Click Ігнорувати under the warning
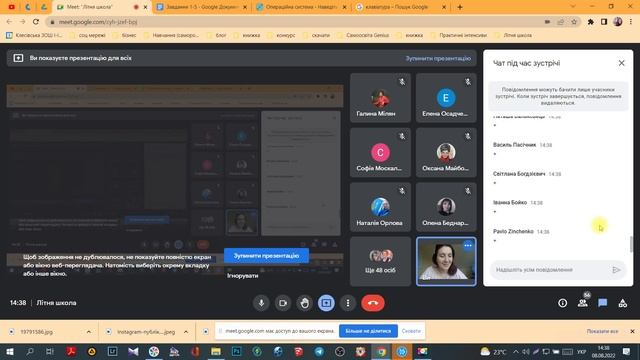The image size is (640, 360). (x=242, y=276)
